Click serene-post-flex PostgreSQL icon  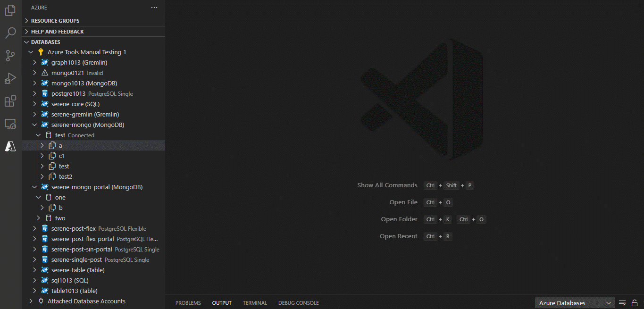click(x=45, y=228)
